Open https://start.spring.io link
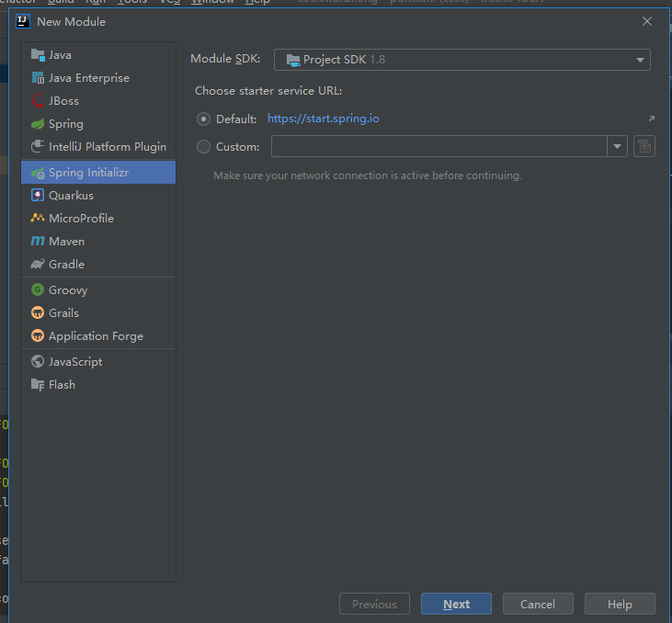 tap(324, 119)
